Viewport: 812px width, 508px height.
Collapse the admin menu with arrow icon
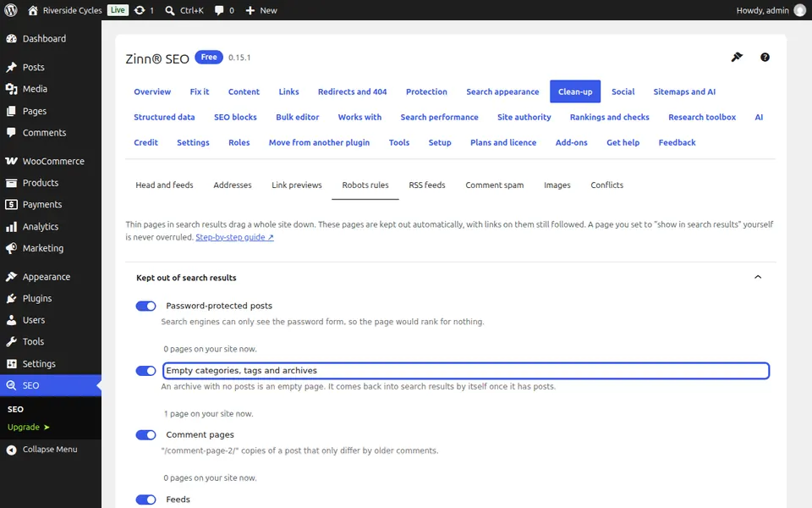(x=11, y=450)
